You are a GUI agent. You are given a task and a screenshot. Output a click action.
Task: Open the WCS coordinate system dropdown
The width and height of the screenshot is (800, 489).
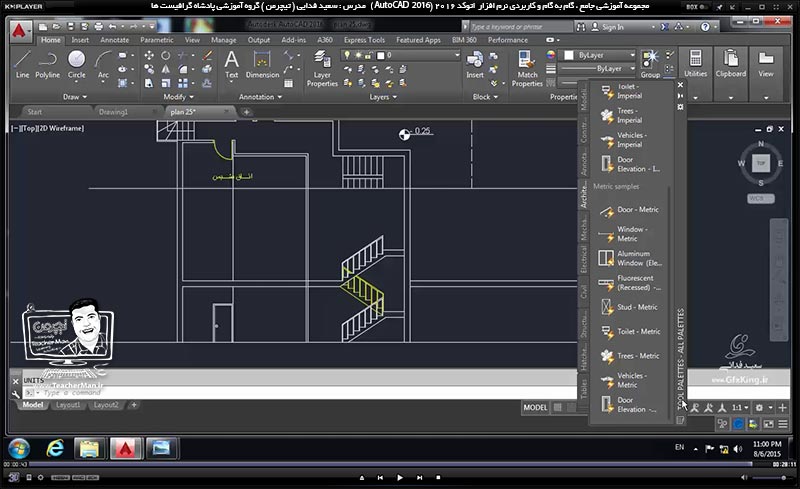click(761, 199)
